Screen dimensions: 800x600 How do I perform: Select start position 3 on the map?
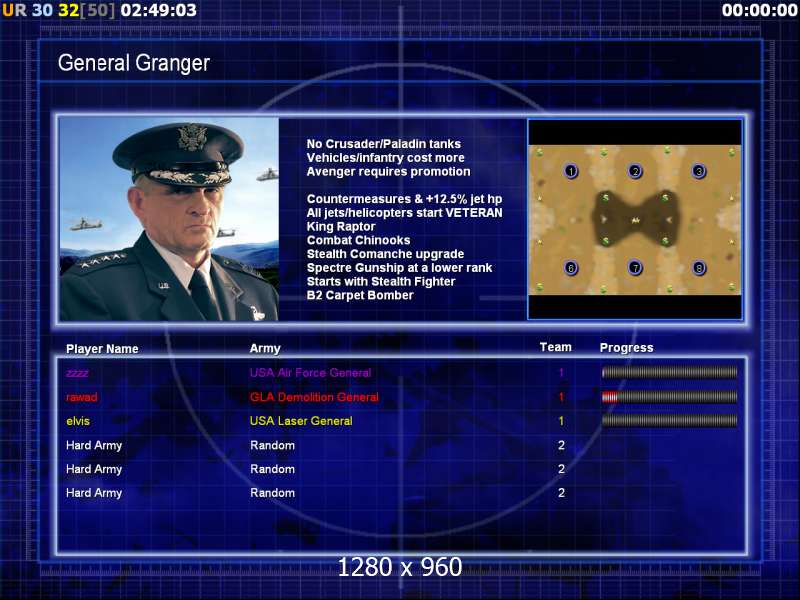tap(699, 171)
